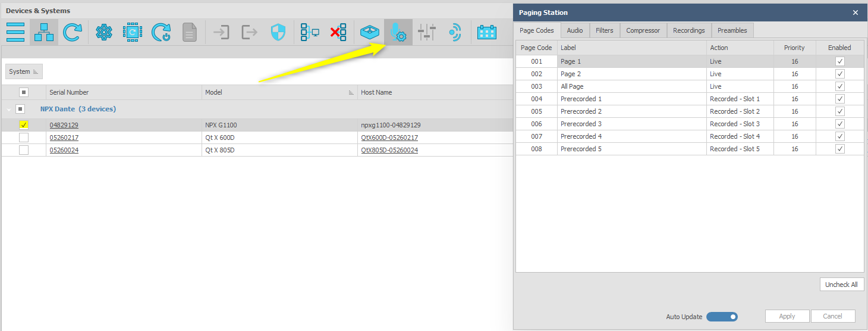Uncheck the 04829129 device checkbox
The image size is (868, 331).
24,125
